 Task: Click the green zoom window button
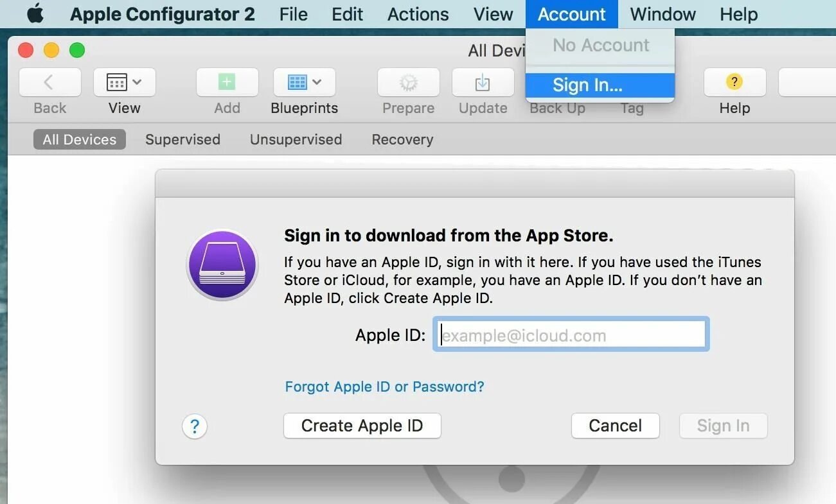[77, 50]
